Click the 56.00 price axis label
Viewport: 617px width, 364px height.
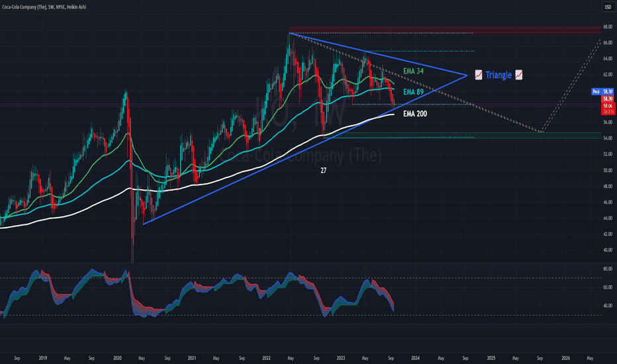(x=608, y=122)
